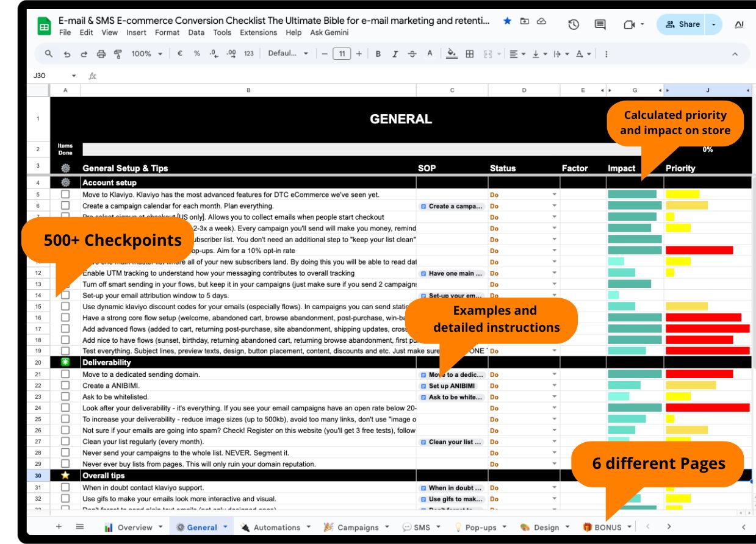Tick checkbox for 'Create a ANIBIMI'
This screenshot has height=544, width=756.
(x=65, y=385)
